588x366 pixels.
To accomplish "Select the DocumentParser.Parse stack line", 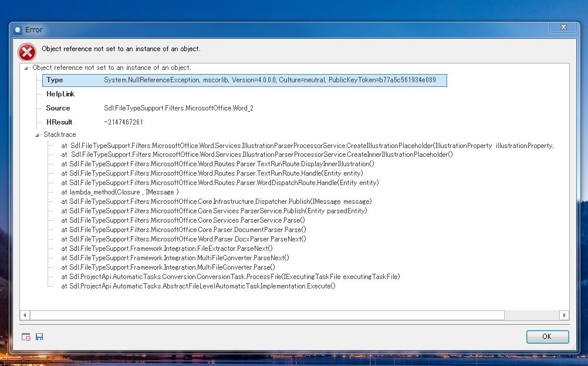I will point(184,229).
